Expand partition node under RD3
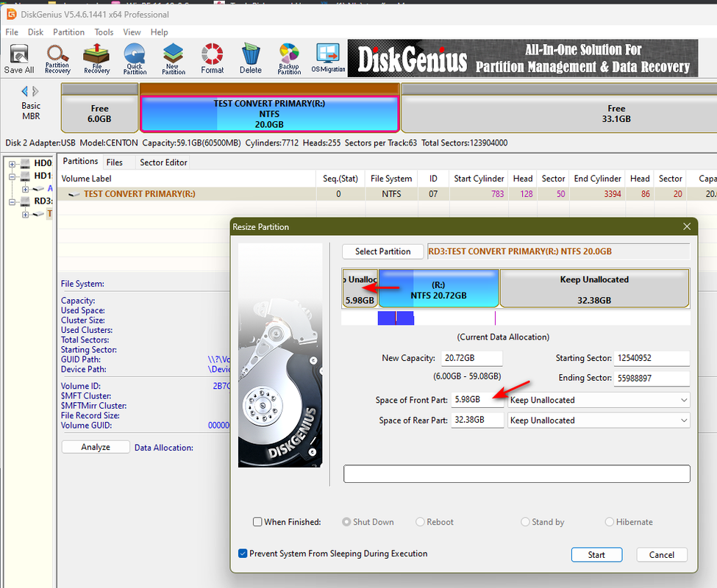The width and height of the screenshot is (717, 588). (x=26, y=215)
